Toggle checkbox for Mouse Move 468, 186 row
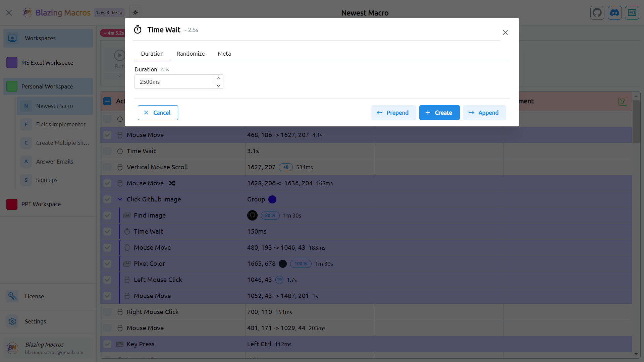The height and width of the screenshot is (362, 644). (x=107, y=135)
